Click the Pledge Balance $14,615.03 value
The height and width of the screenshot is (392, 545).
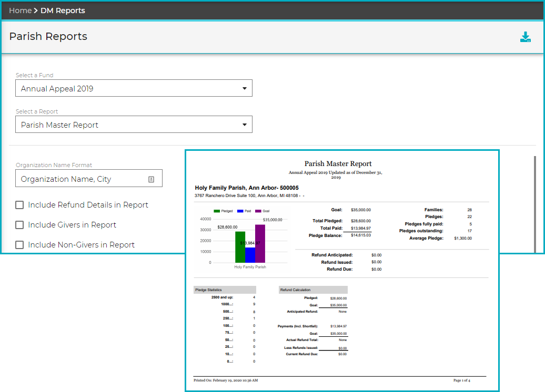click(361, 235)
